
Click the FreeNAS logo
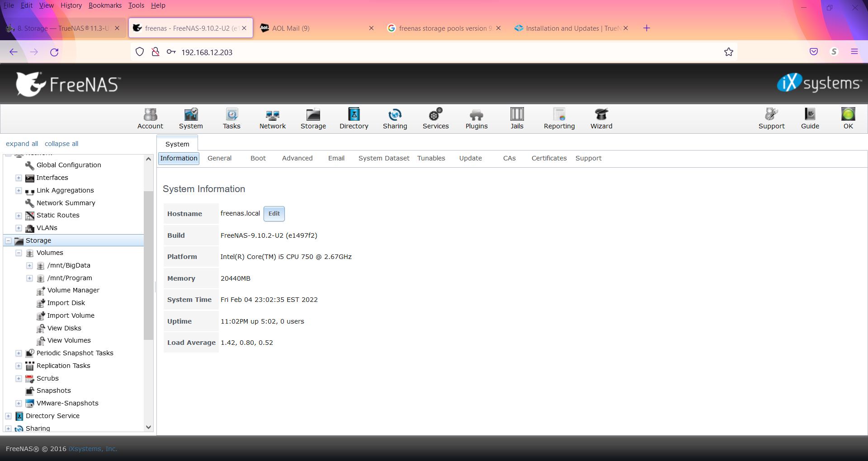[x=68, y=84]
